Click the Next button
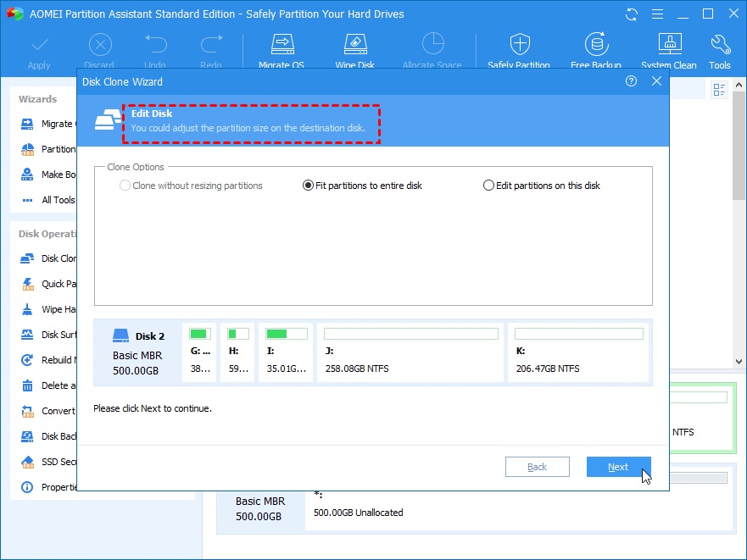 [618, 467]
